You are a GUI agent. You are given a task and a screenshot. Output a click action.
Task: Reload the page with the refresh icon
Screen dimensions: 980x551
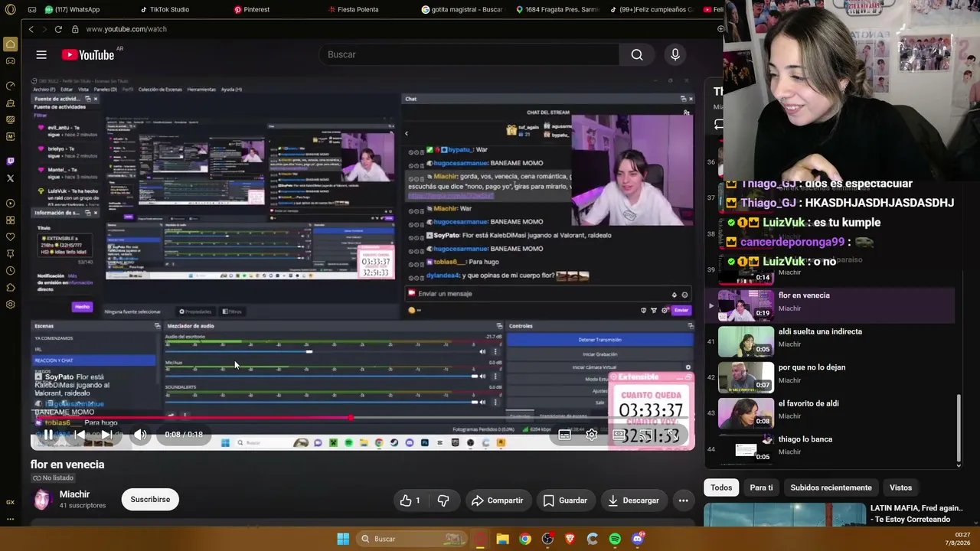(x=58, y=29)
